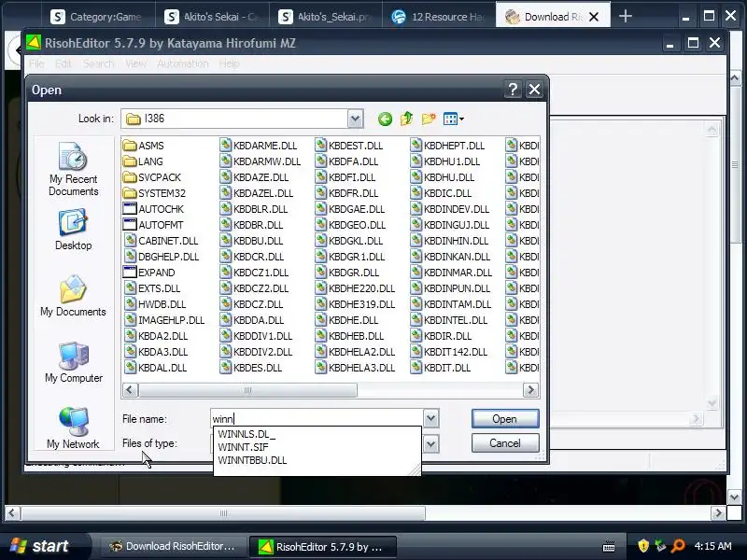Open the Search menu in RisohEditor
The height and width of the screenshot is (560, 747).
pos(98,63)
